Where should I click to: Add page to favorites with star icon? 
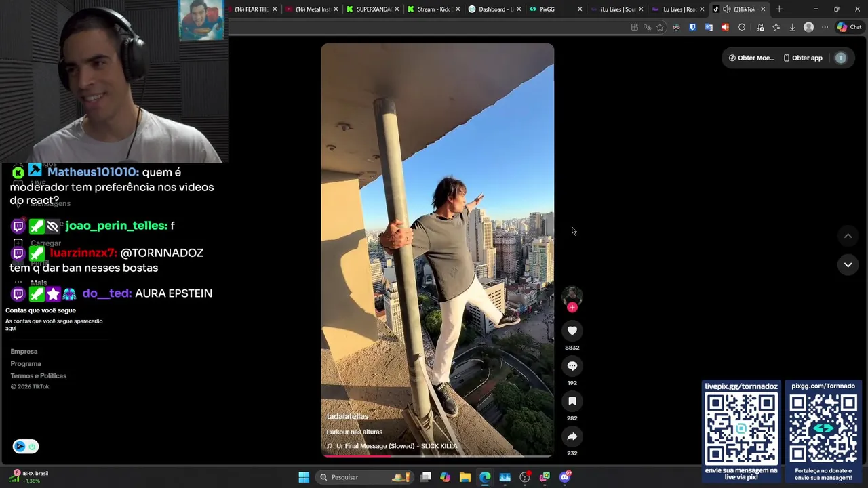pyautogui.click(x=660, y=27)
